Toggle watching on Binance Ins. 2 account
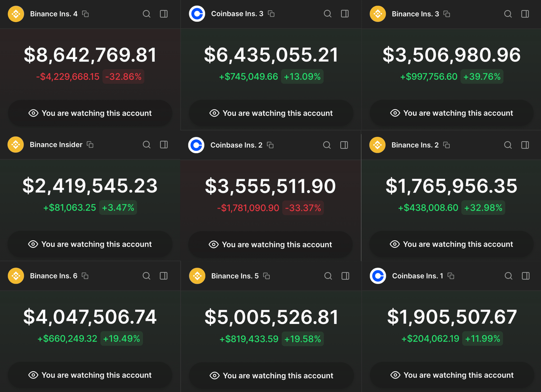The width and height of the screenshot is (541, 392). pyautogui.click(x=451, y=244)
